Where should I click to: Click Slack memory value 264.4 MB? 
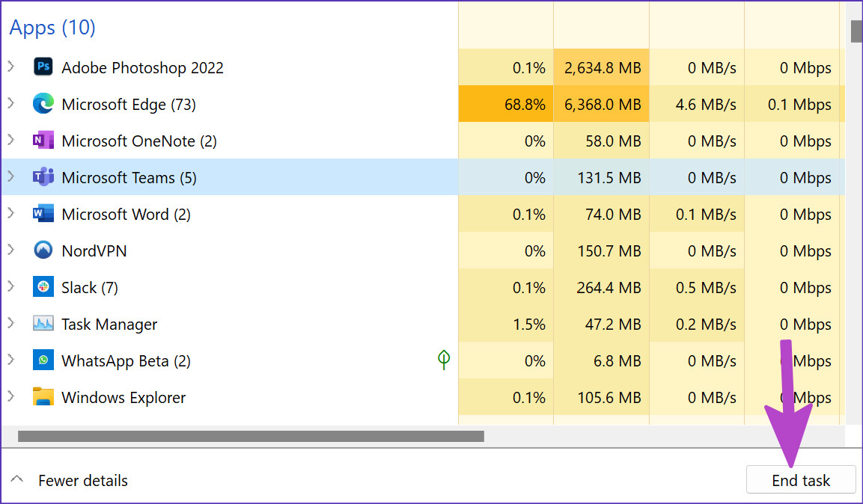[609, 287]
